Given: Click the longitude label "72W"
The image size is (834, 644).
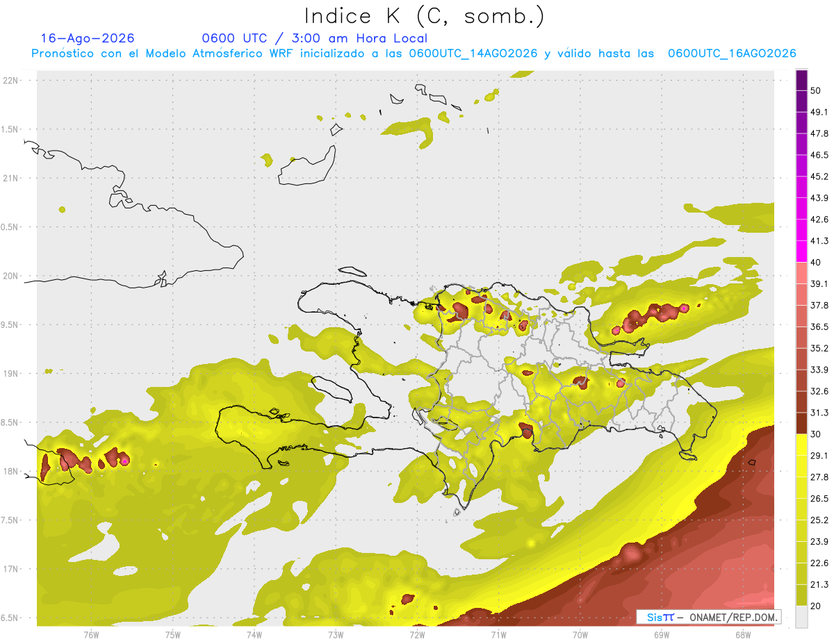Looking at the screenshot, I should coord(417,634).
